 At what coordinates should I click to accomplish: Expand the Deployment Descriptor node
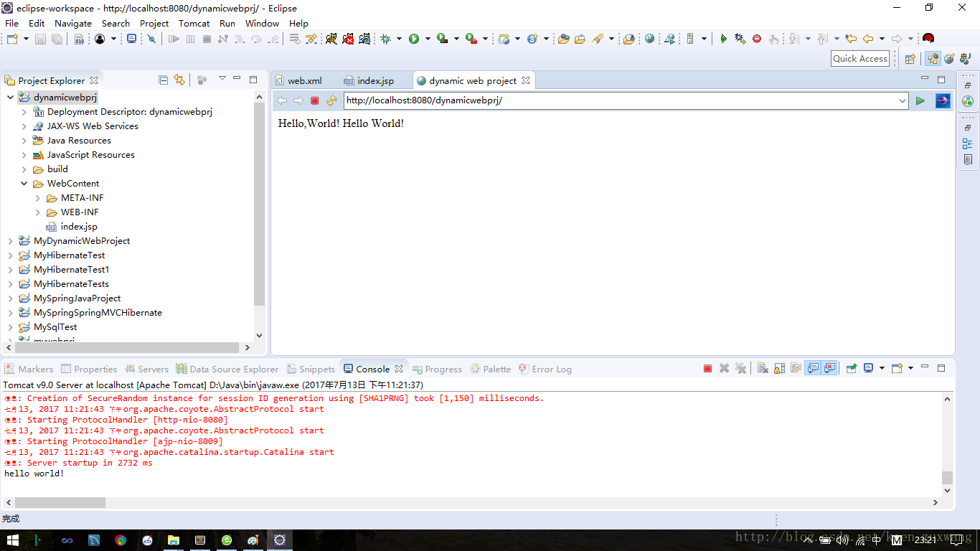tap(24, 112)
